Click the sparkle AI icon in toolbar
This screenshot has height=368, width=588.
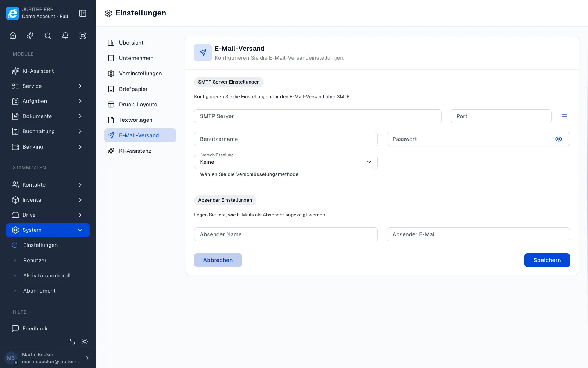30,36
